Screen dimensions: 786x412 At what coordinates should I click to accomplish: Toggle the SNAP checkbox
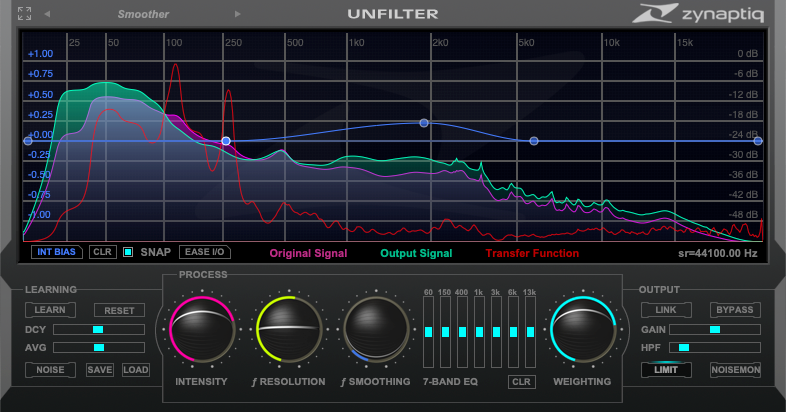pos(128,252)
